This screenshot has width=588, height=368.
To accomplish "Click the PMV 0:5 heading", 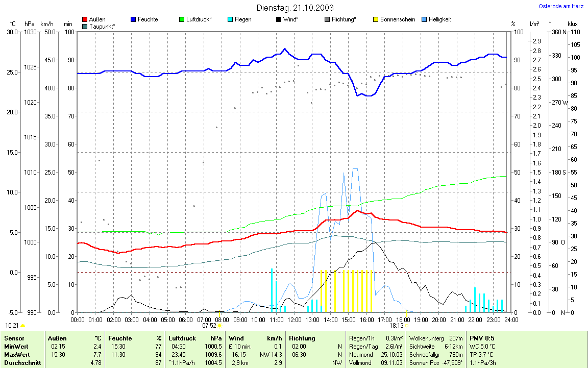I will (481, 338).
